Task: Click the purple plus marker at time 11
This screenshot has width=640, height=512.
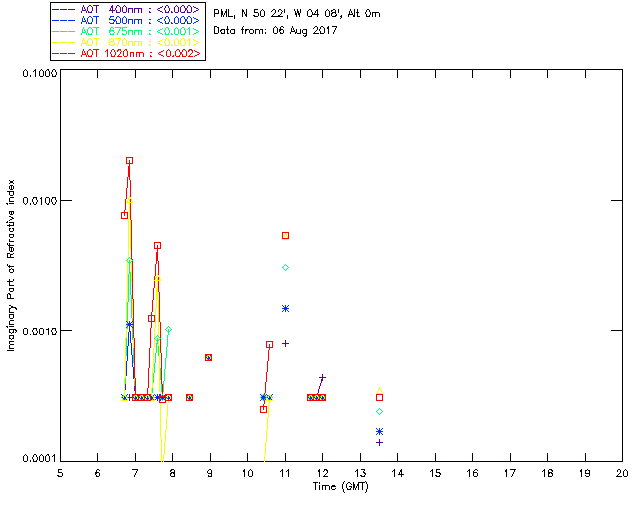Action: [286, 343]
